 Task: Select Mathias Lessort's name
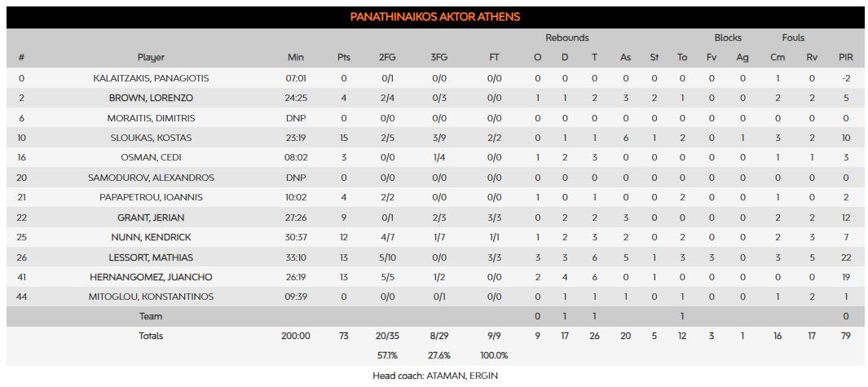tap(152, 257)
